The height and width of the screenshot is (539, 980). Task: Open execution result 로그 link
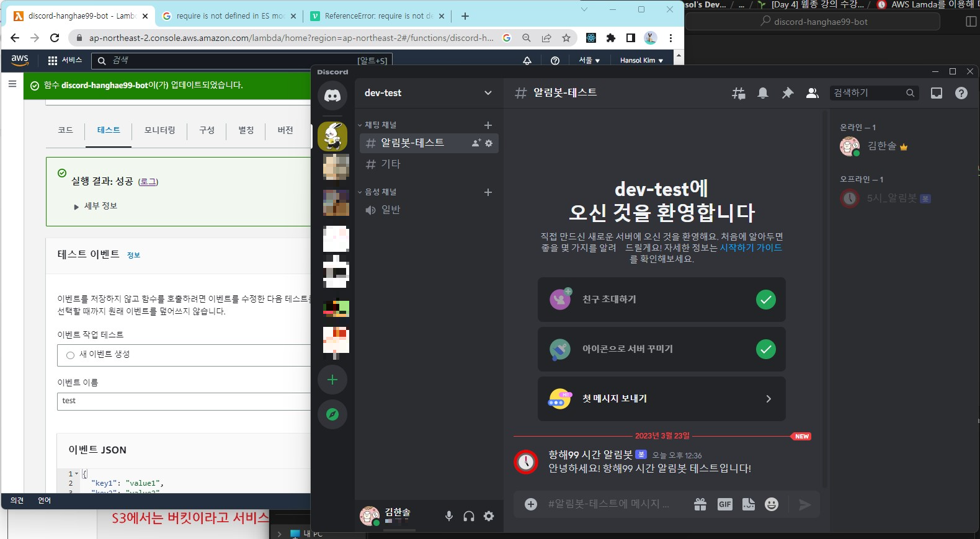tap(148, 182)
